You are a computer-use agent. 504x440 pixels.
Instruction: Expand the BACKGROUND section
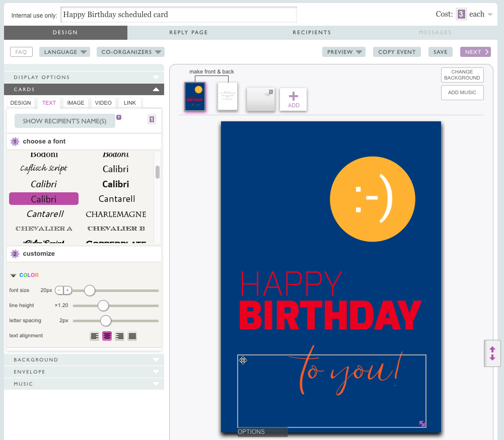(x=84, y=360)
